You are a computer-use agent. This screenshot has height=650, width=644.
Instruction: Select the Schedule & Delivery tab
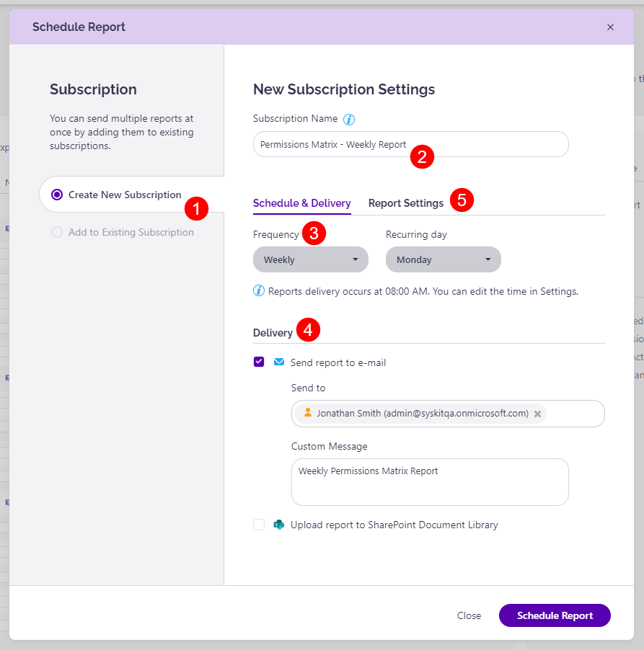pyautogui.click(x=301, y=203)
